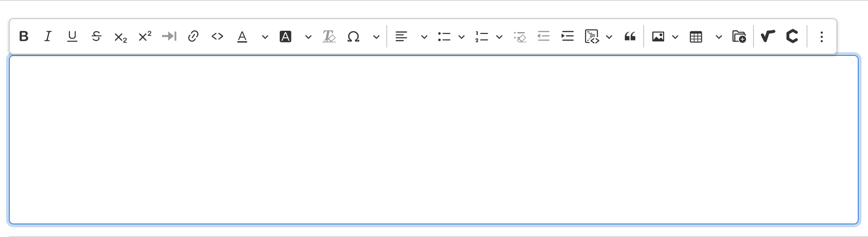The width and height of the screenshot is (868, 237).
Task: Open image insert options dropdown
Action: (675, 37)
